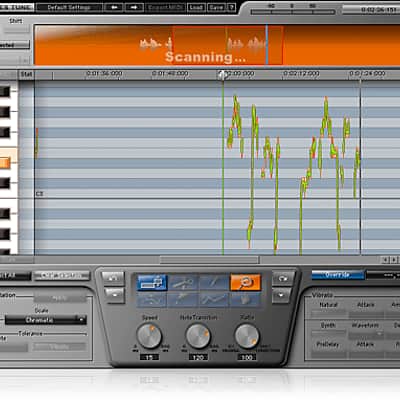The width and height of the screenshot is (400, 400).
Task: Click the cents pitch meter bar
Action: (x=293, y=13)
